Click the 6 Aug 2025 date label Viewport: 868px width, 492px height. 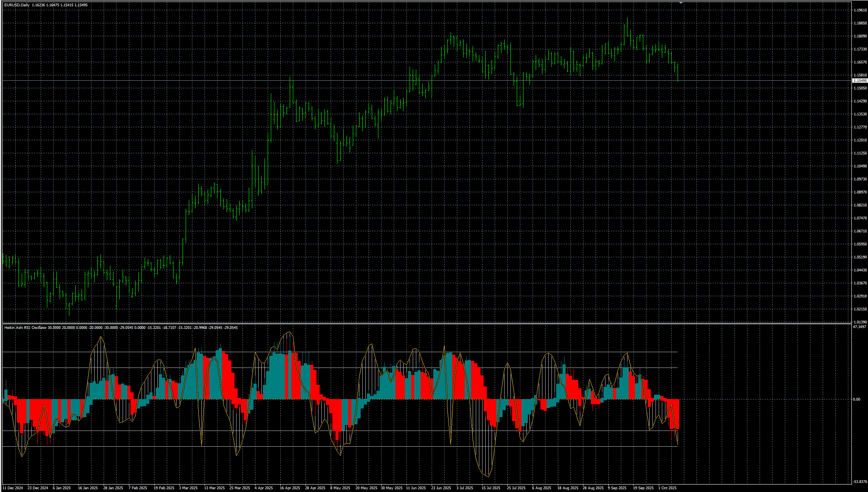click(x=542, y=488)
